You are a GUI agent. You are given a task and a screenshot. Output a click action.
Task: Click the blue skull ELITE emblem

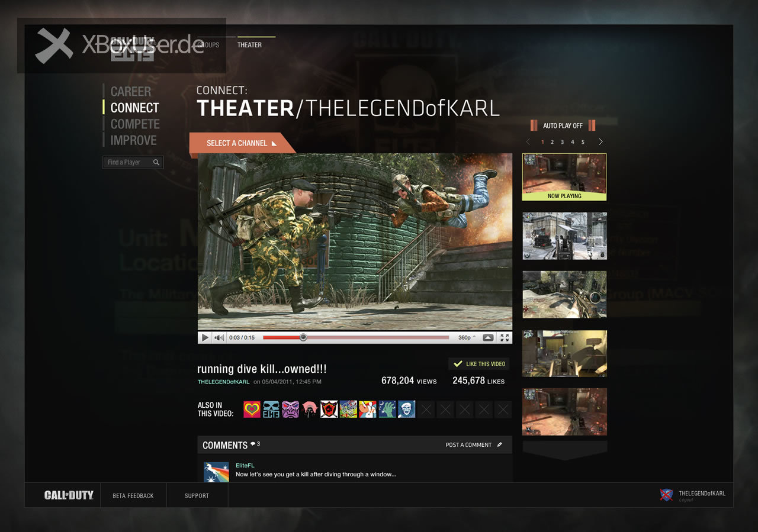click(271, 409)
